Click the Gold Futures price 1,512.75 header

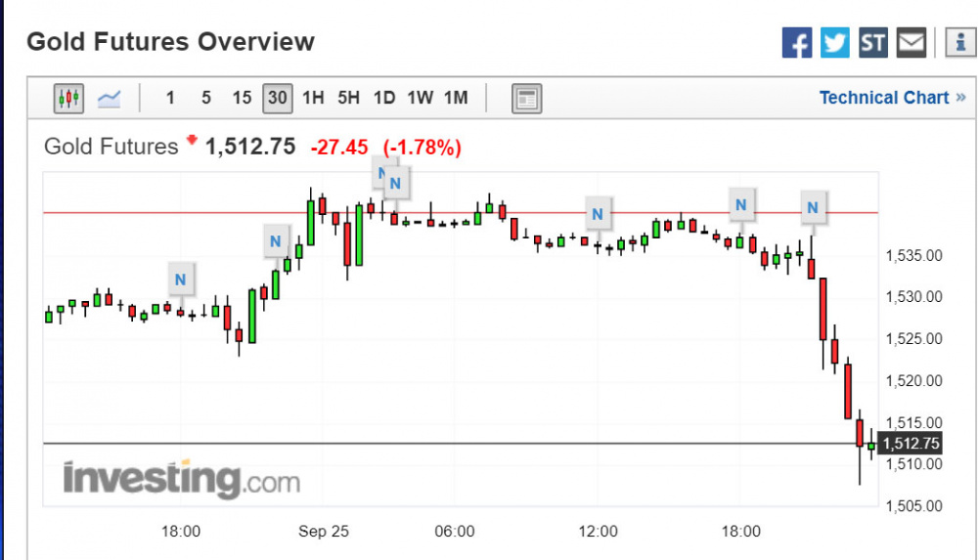tap(250, 147)
